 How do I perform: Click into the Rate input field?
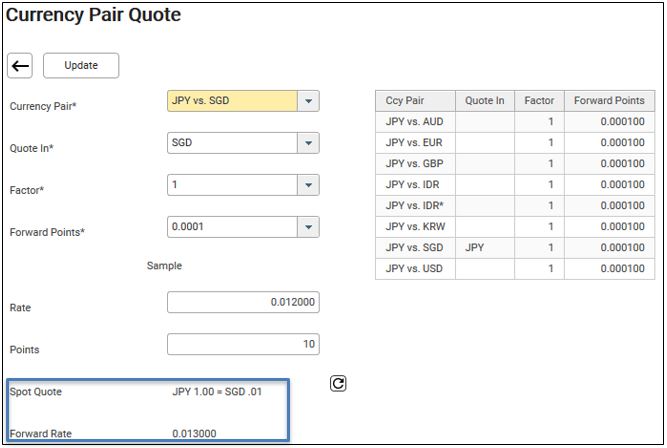tap(243, 302)
